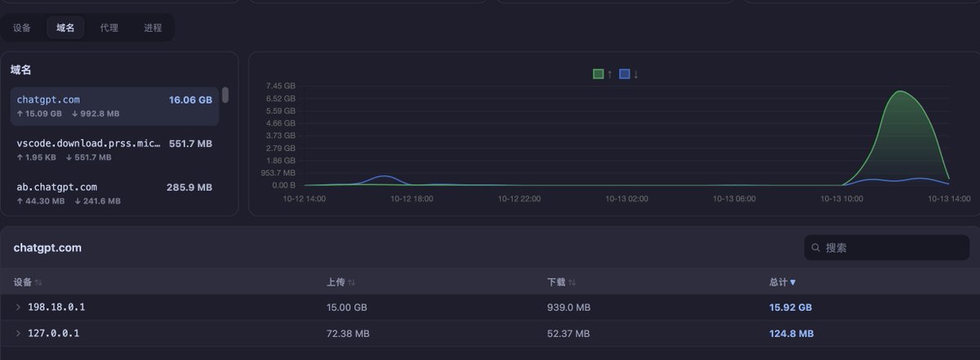Toggle the green upload legend swatch
The width and height of the screenshot is (980, 360).
[599, 74]
